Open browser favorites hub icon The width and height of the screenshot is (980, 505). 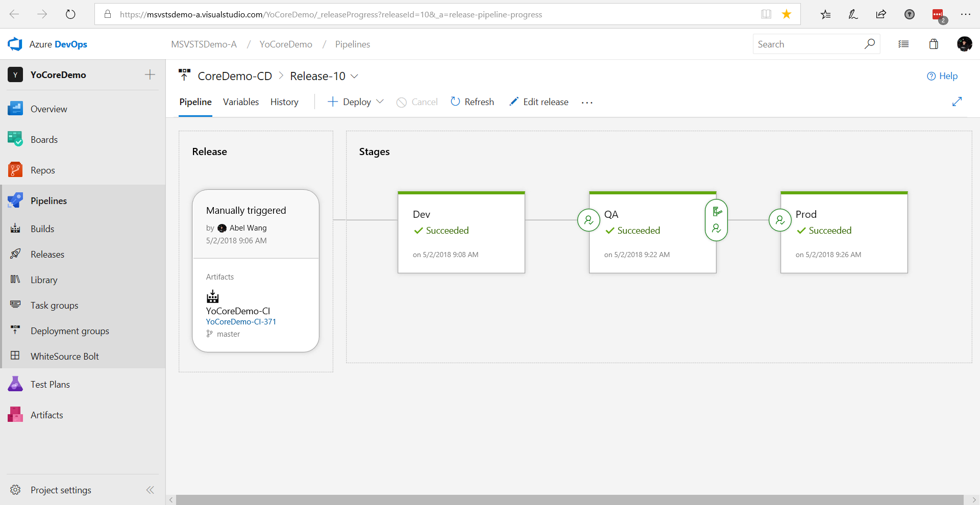[825, 14]
